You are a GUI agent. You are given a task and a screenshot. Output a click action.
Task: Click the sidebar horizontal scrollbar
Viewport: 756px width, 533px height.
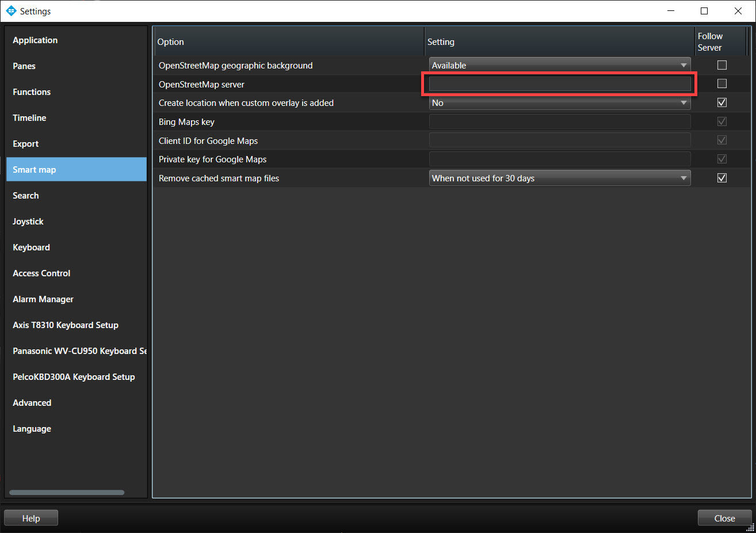[67, 493]
